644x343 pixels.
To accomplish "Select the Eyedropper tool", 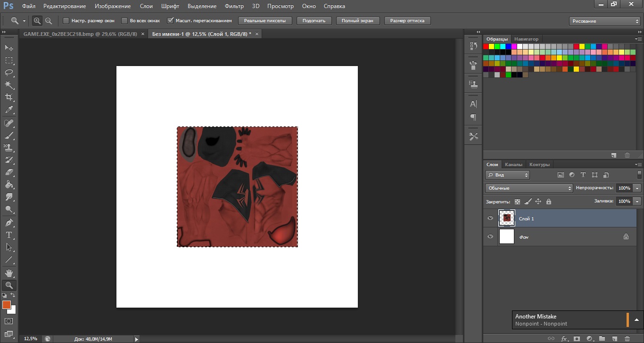I will click(9, 110).
